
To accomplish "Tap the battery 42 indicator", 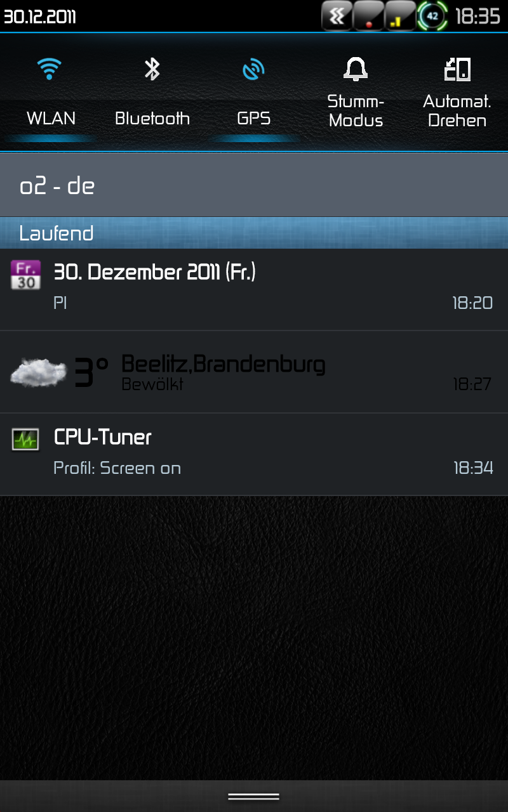I will (x=432, y=15).
